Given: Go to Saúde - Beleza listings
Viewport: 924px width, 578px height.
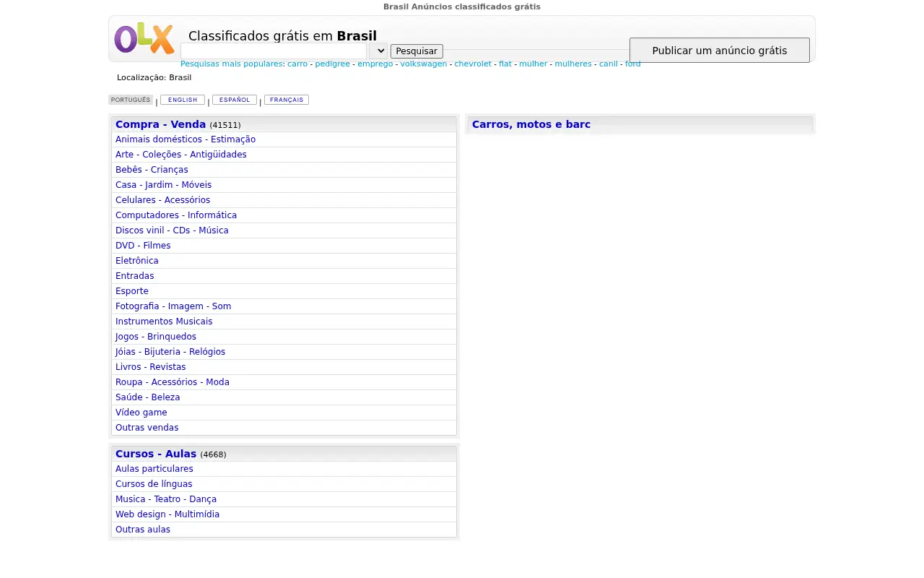Looking at the screenshot, I should (x=148, y=397).
